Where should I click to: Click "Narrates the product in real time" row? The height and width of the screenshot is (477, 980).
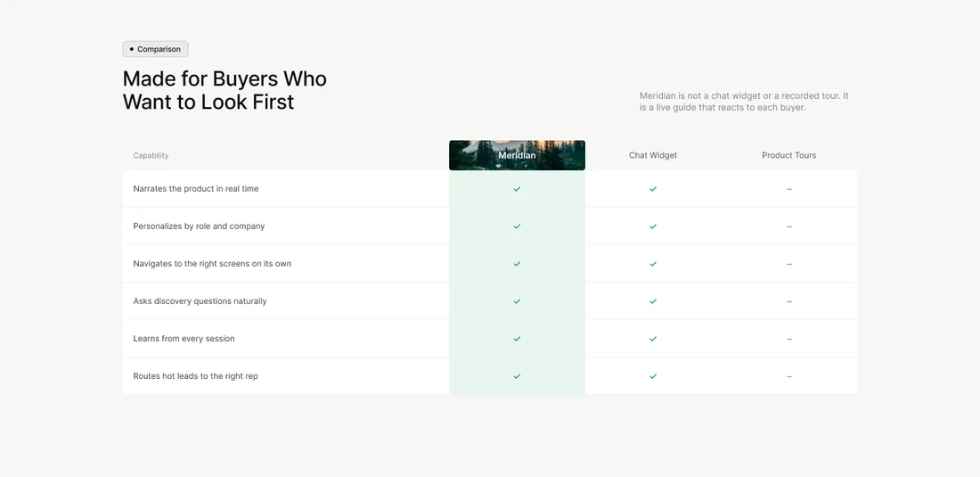tap(489, 189)
